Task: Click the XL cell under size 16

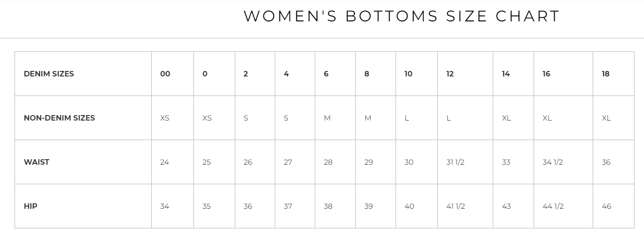Action: pyautogui.click(x=547, y=118)
